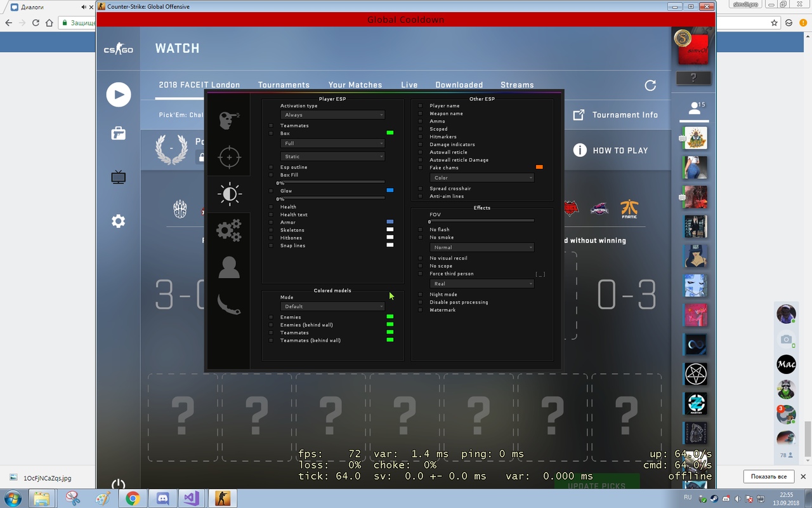Open the crosshair tab in overlay menu

229,157
